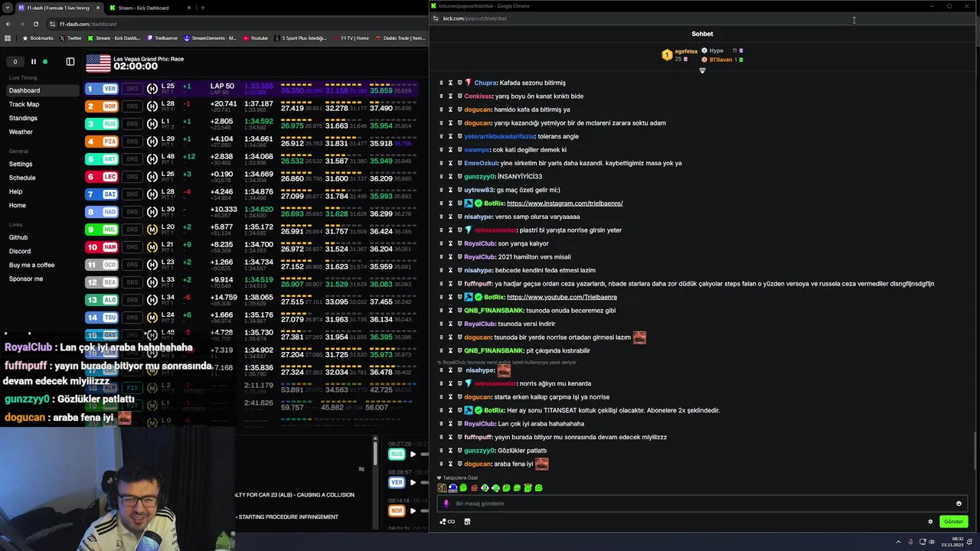This screenshot has height=551, width=980.
Task: Open the emoji picker in chat input
Action: (959, 504)
